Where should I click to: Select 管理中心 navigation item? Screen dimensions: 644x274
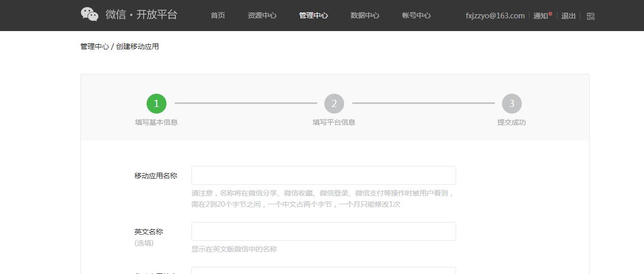[314, 15]
